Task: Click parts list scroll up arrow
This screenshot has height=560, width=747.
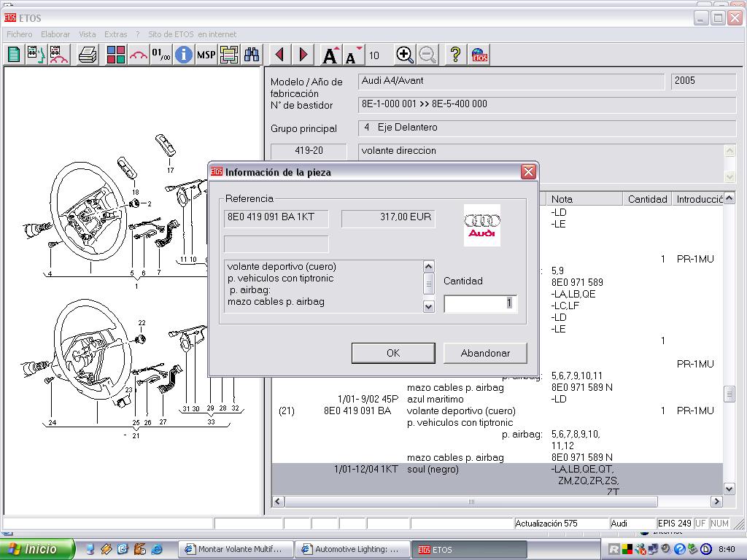Action: pyautogui.click(x=729, y=198)
